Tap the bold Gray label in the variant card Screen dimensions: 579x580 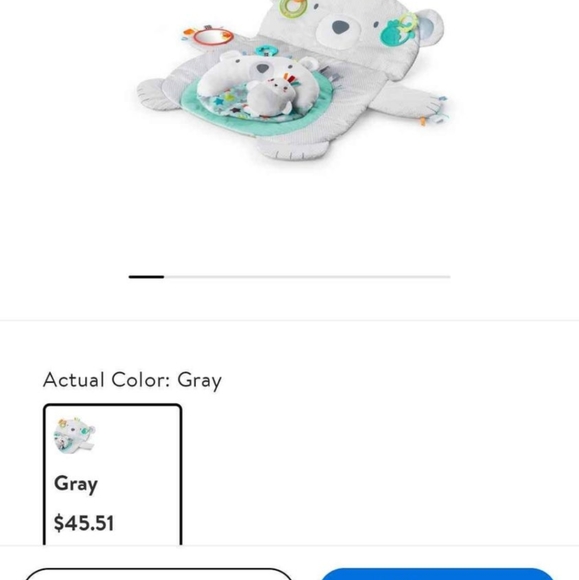coord(76,483)
